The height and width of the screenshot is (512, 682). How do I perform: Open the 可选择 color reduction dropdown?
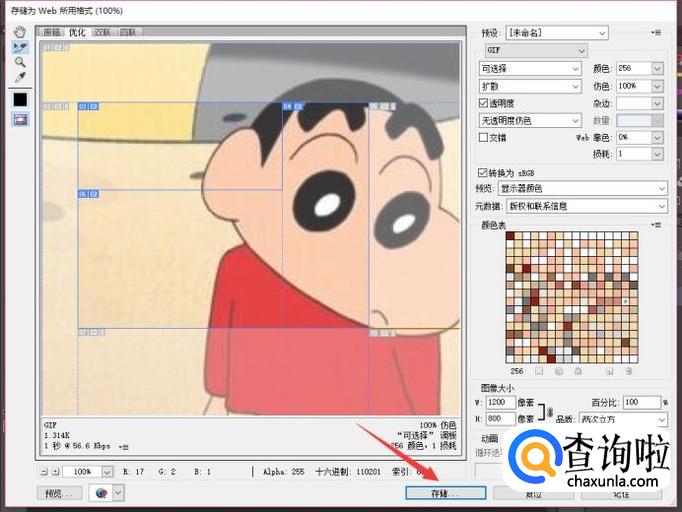pos(530,69)
